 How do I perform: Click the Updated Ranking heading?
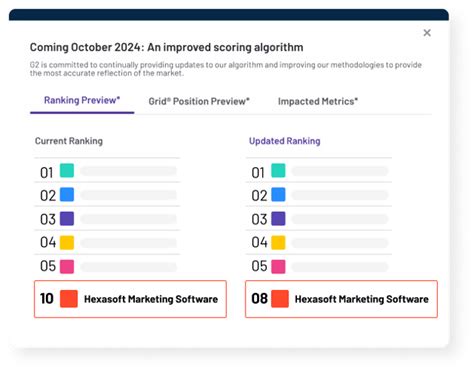[x=285, y=141]
